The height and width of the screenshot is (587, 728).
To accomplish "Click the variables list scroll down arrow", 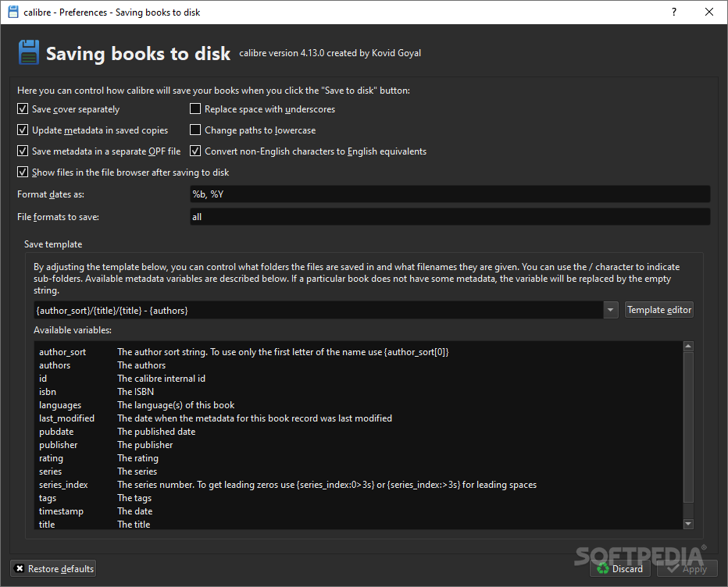I will point(688,524).
